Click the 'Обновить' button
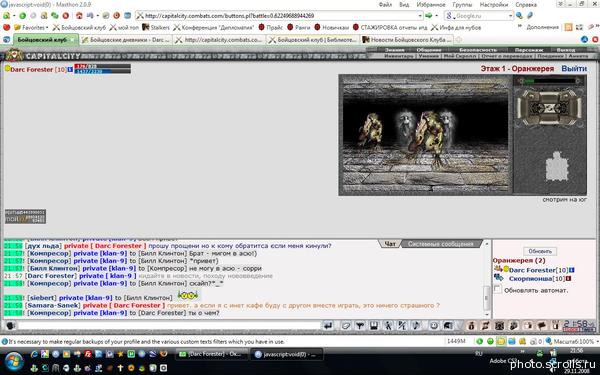Screen dimensions: 600x375 pos(540,251)
